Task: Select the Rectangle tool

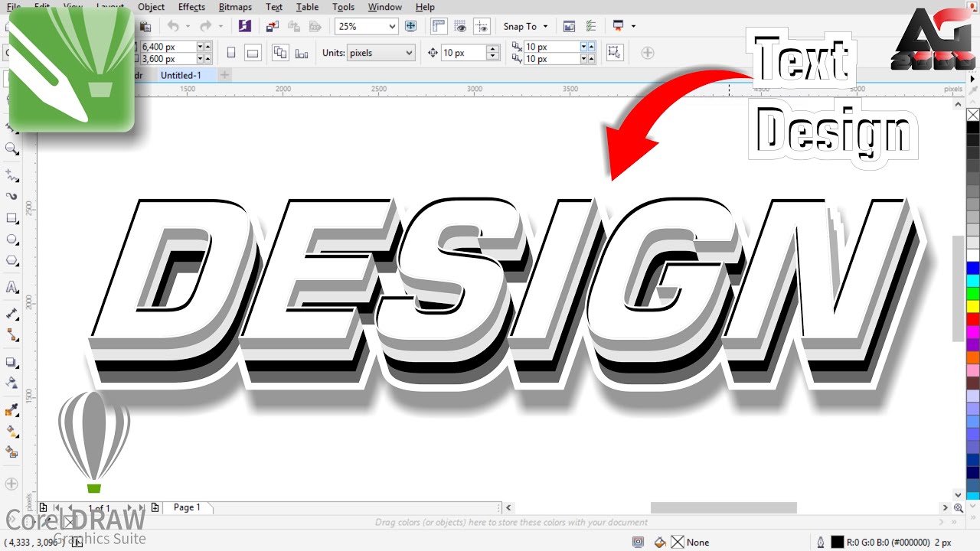Action: pyautogui.click(x=11, y=218)
